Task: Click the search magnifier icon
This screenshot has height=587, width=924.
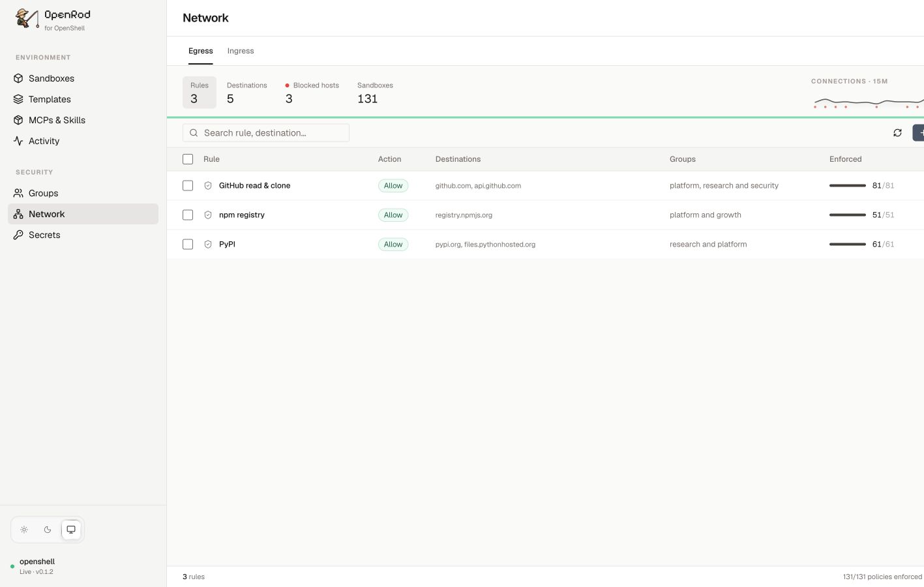Action: pyautogui.click(x=194, y=133)
